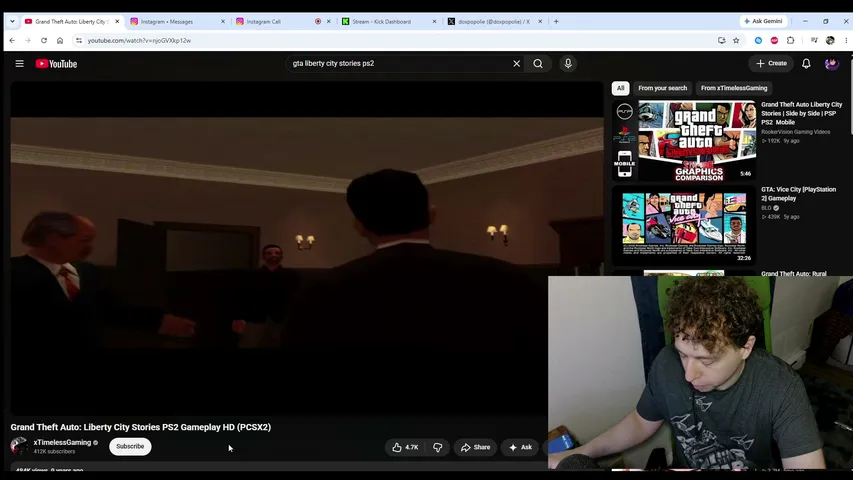This screenshot has height=480, width=853.
Task: Open xTimelessGaming channel name link
Action: pos(62,442)
